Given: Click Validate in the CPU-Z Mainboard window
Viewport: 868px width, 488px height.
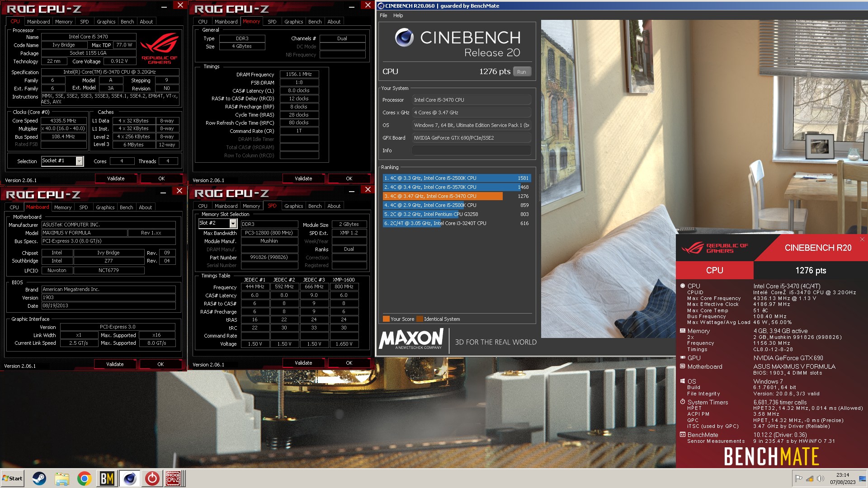Looking at the screenshot, I should (x=115, y=364).
